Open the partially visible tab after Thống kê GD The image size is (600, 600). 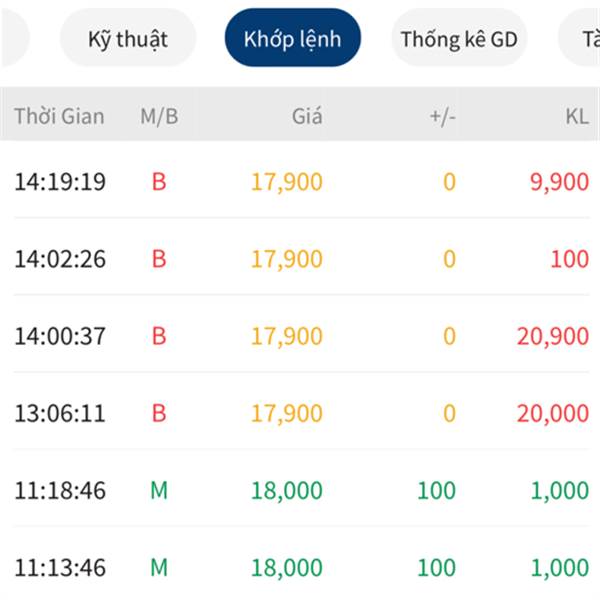click(581, 38)
